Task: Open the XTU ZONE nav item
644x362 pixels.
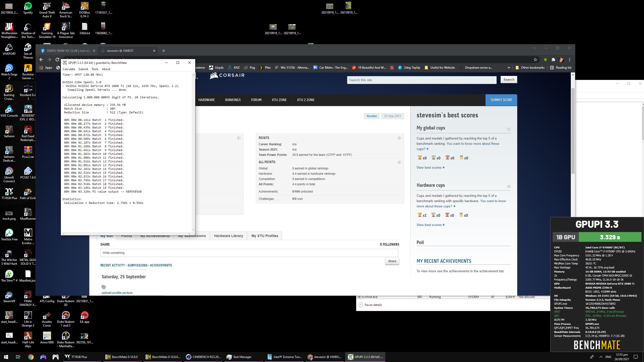Action: click(279, 100)
